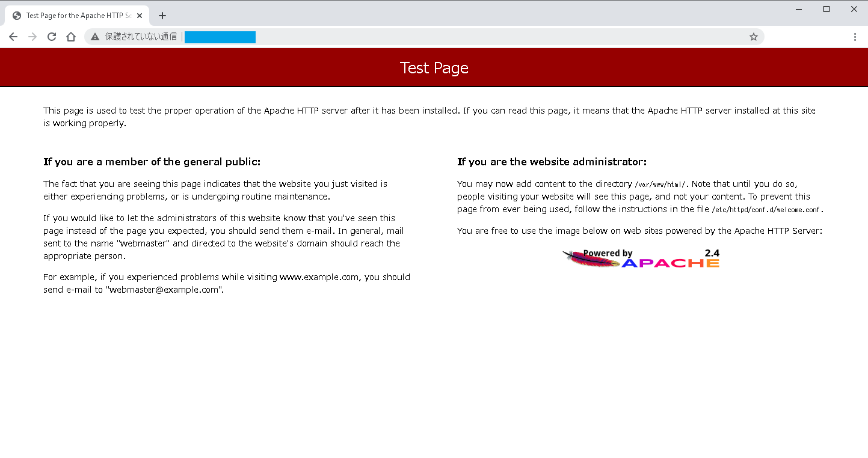Click the www.example.com text
Image resolution: width=868 pixels, height=458 pixels.
[319, 277]
